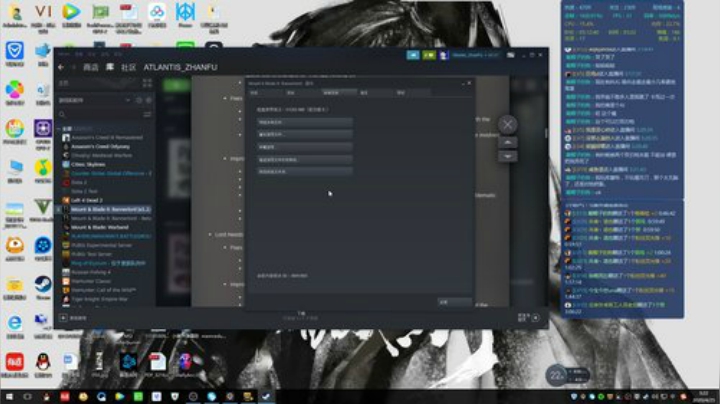Image resolution: width=720 pixels, height=404 pixels.
Task: Click the Left 4 Dead 2 game icon
Action: [66, 200]
